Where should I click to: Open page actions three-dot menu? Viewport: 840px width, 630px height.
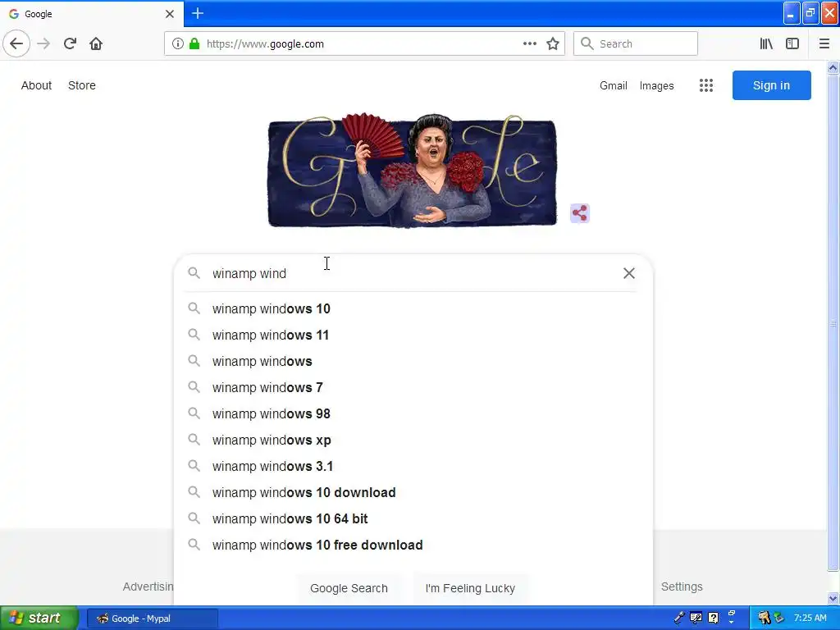click(530, 44)
